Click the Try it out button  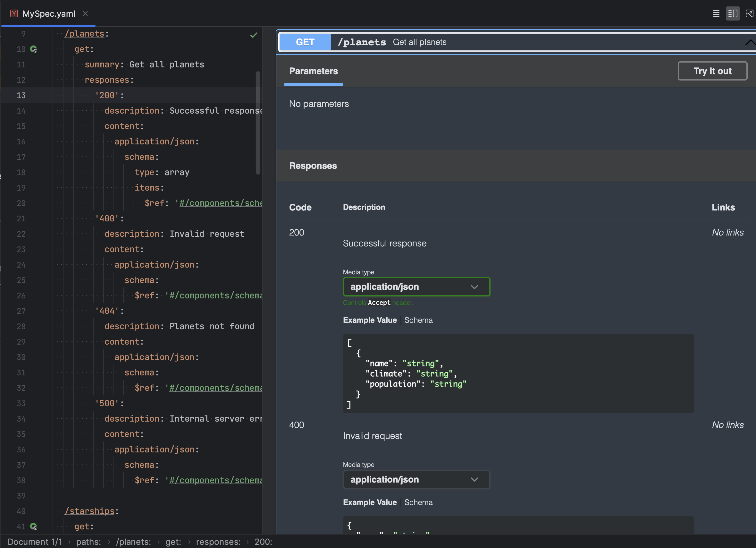[712, 71]
